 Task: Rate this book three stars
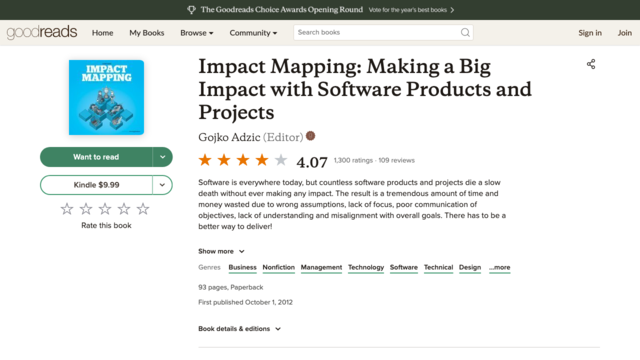tap(105, 209)
